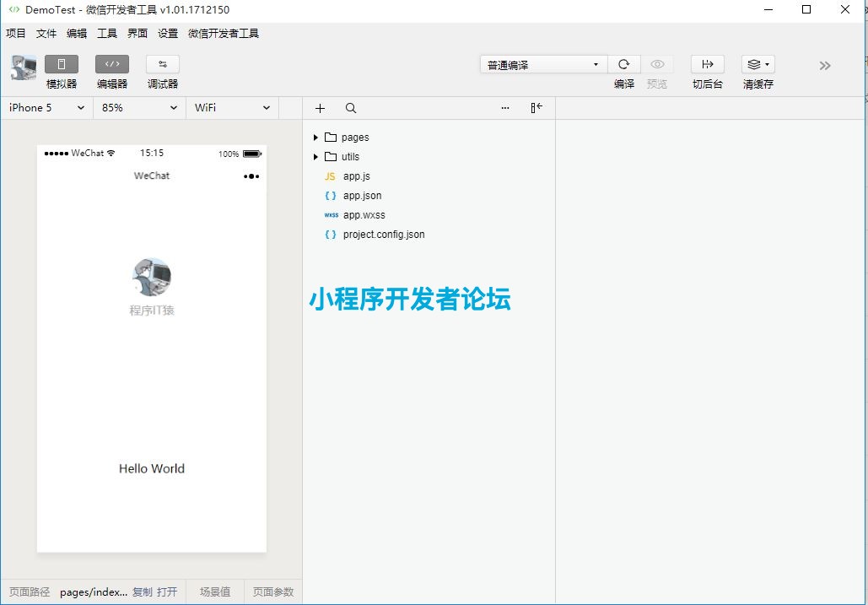Screen dimensions: 868x605
Task: Click the collapse file tree icon
Action: coord(536,108)
